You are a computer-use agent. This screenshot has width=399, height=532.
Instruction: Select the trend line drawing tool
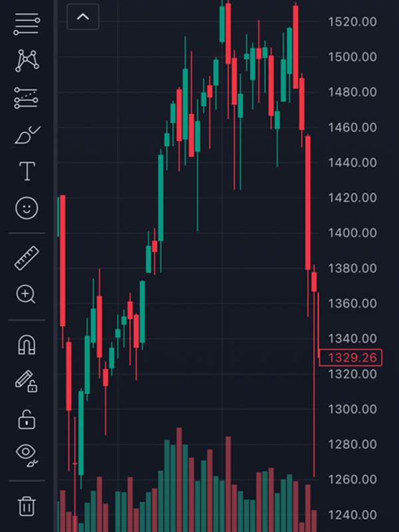(27, 25)
